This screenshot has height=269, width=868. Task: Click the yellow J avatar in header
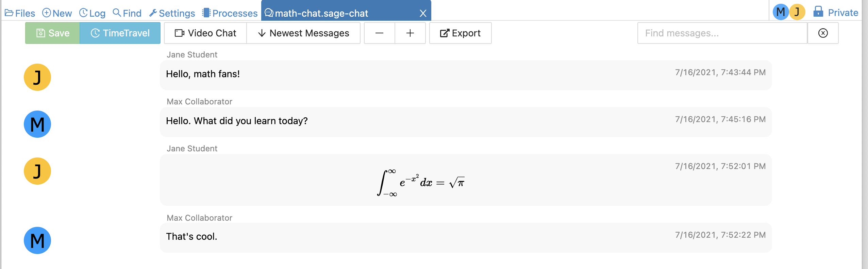[797, 12]
